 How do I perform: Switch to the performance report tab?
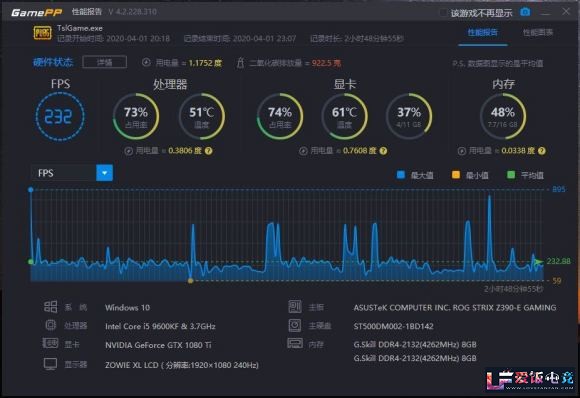click(x=482, y=33)
